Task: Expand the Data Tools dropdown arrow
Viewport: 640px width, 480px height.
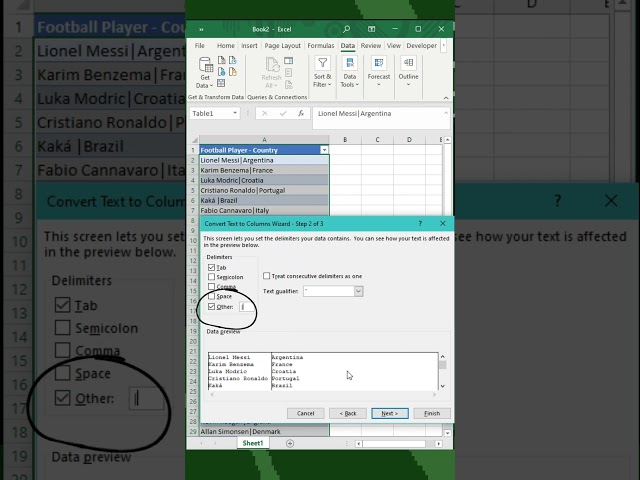Action: (357, 84)
